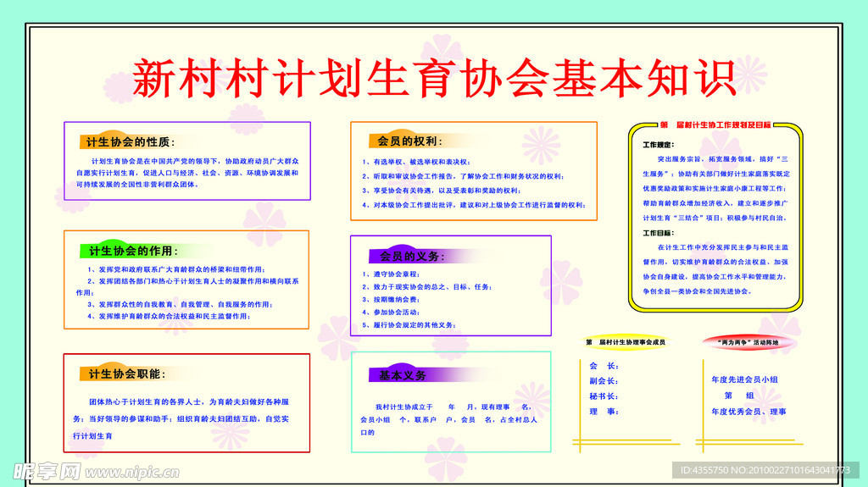Click the 理 事: field label

604,411
